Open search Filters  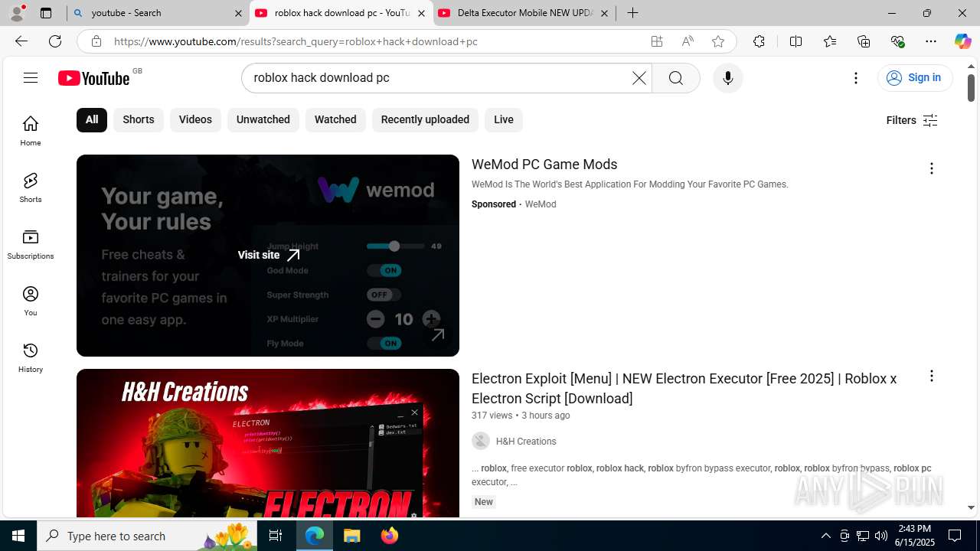[911, 120]
